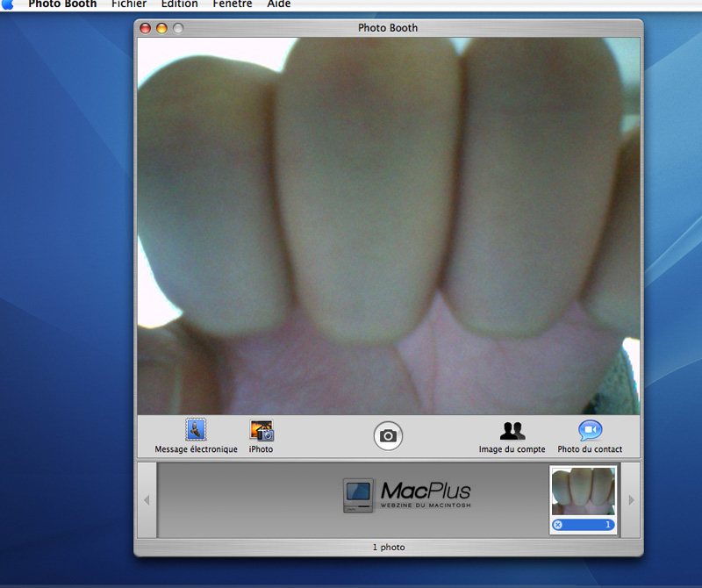702x588 pixels.
Task: Open the Apple menu
Action: [x=8, y=4]
